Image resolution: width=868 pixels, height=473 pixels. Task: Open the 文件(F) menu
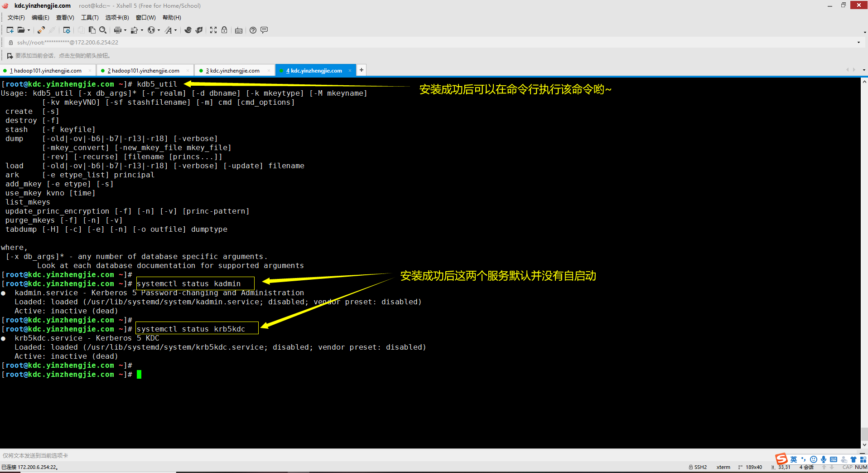tap(16, 18)
